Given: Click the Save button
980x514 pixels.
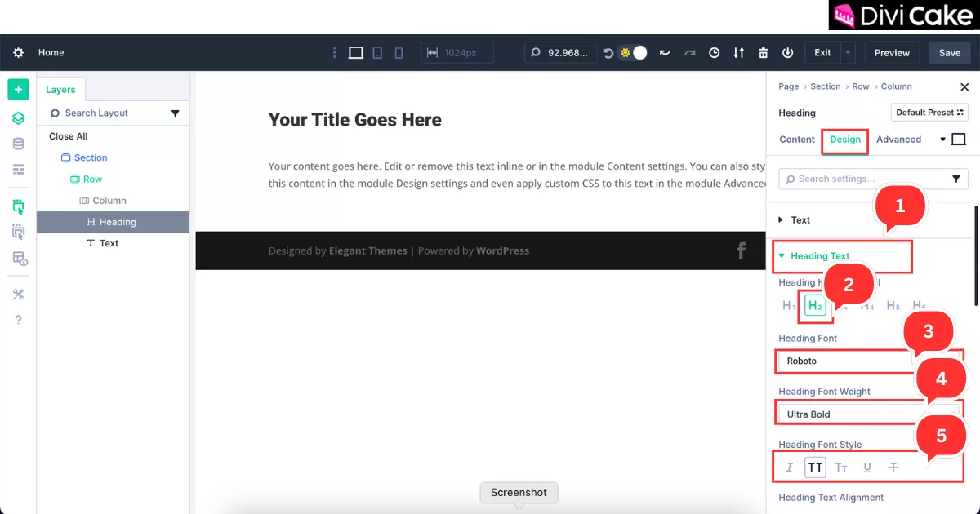Looking at the screenshot, I should [x=950, y=52].
